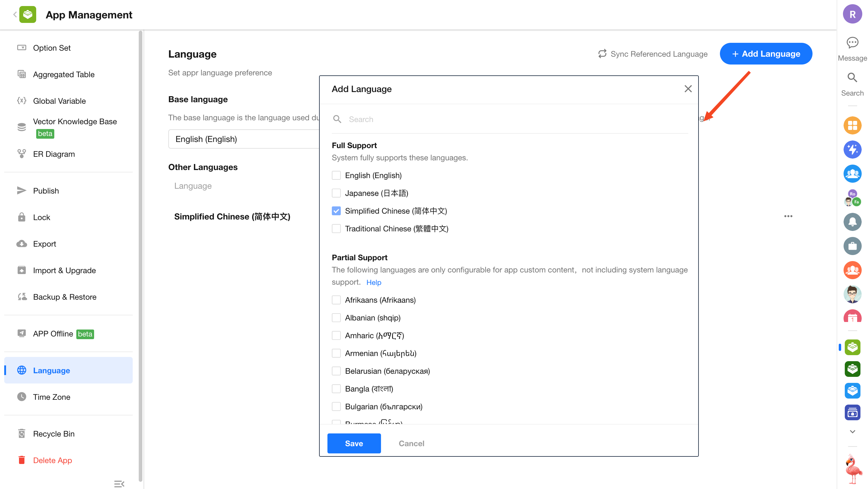868x489 pixels.
Task: Uncheck the Simplified Chinese checkbox
Action: [x=336, y=211]
